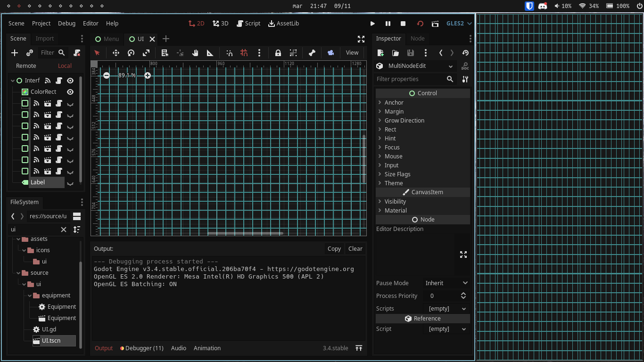Open the Debugger (11) panel
The image size is (644, 362).
click(x=142, y=348)
